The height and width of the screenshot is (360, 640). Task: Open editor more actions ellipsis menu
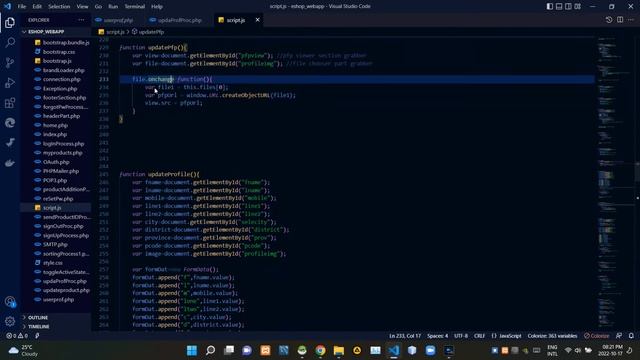[x=631, y=20]
